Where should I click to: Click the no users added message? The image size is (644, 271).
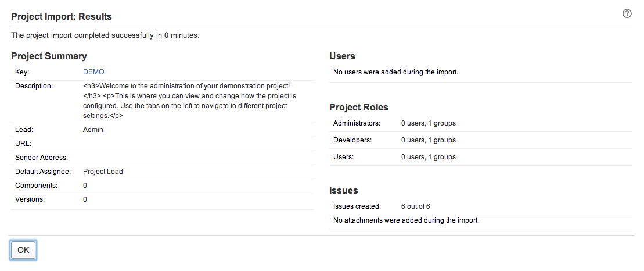pos(395,72)
